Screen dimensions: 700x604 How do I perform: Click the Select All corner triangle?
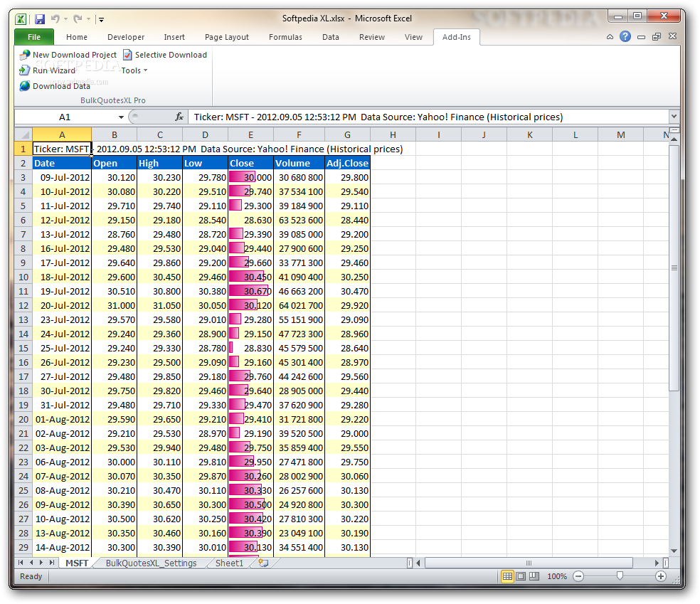tap(23, 134)
